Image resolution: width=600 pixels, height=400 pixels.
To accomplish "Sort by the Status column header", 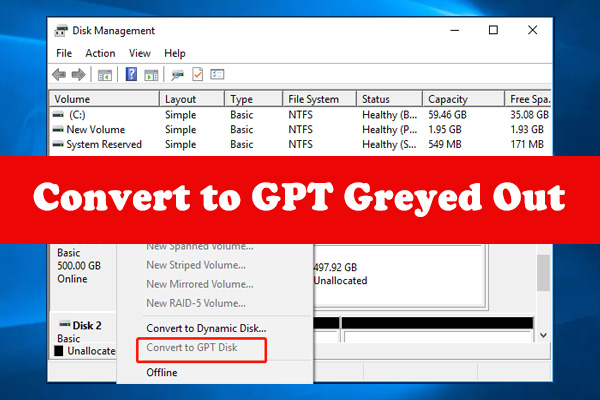I will pos(390,99).
